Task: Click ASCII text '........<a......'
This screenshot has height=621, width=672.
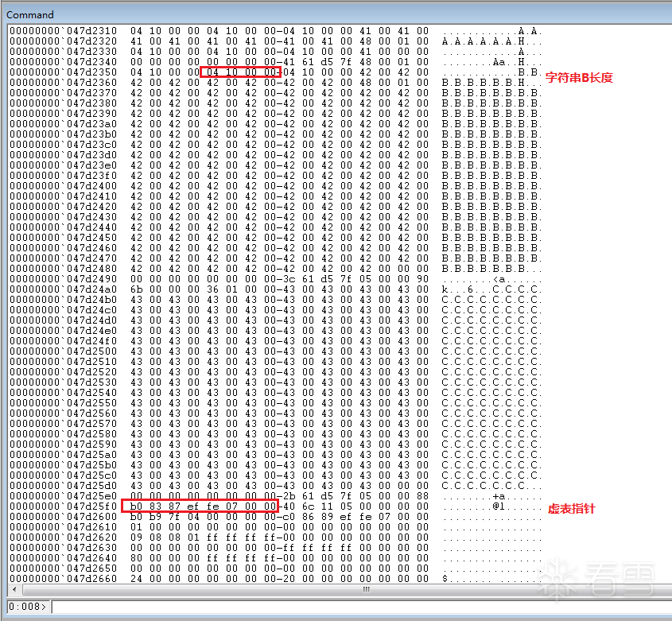Action: point(491,278)
